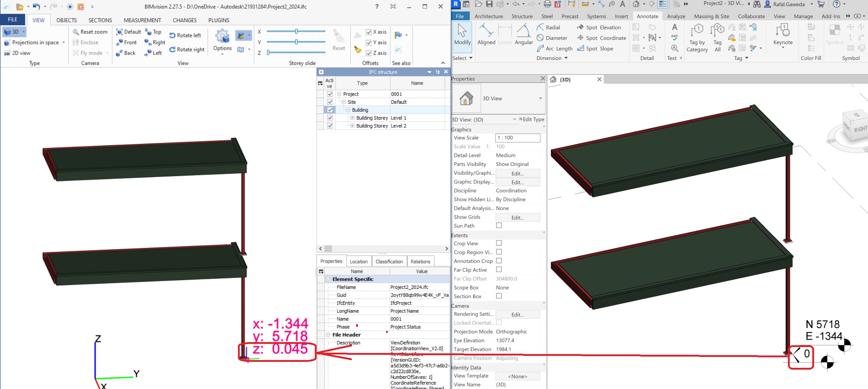This screenshot has width=868, height=389.
Task: Click the Edit Type link in Properties
Action: [533, 119]
